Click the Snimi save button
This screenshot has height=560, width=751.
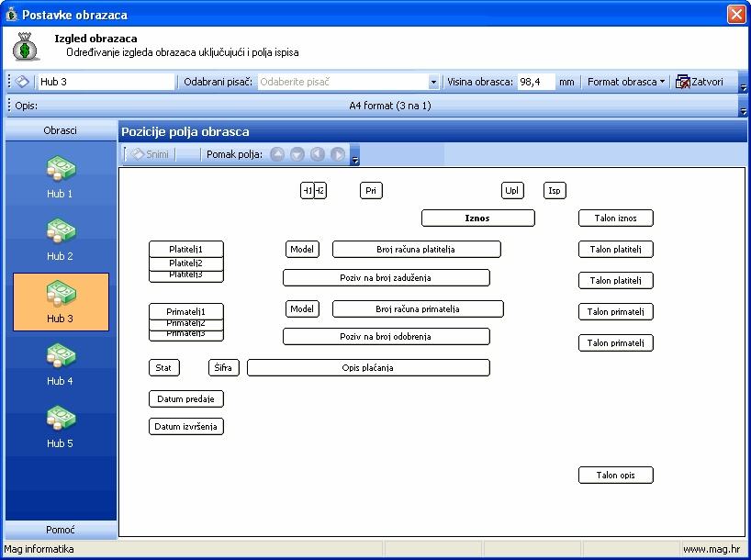(x=150, y=154)
